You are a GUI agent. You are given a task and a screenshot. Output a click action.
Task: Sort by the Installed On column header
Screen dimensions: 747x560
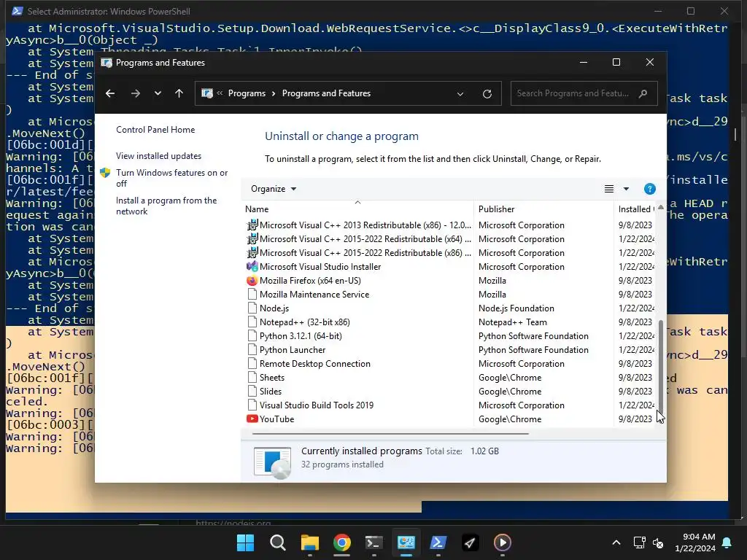click(x=635, y=209)
